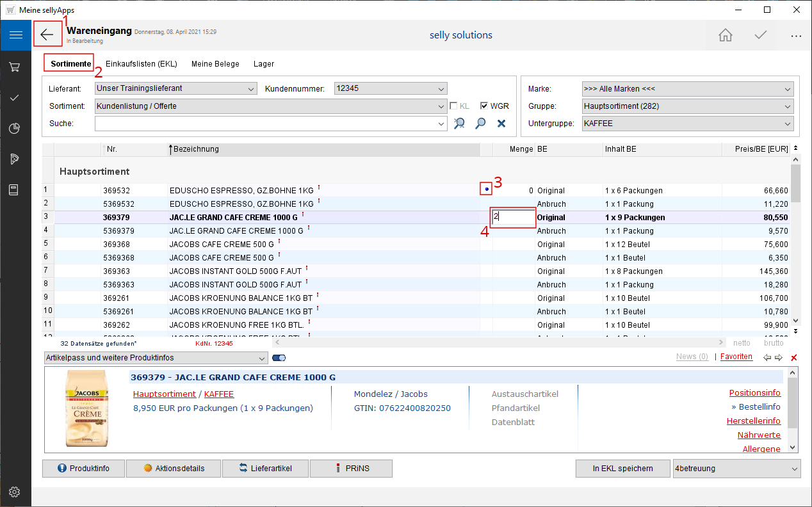The height and width of the screenshot is (507, 812).
Task: Enable the KL checkbox
Action: pyautogui.click(x=453, y=106)
